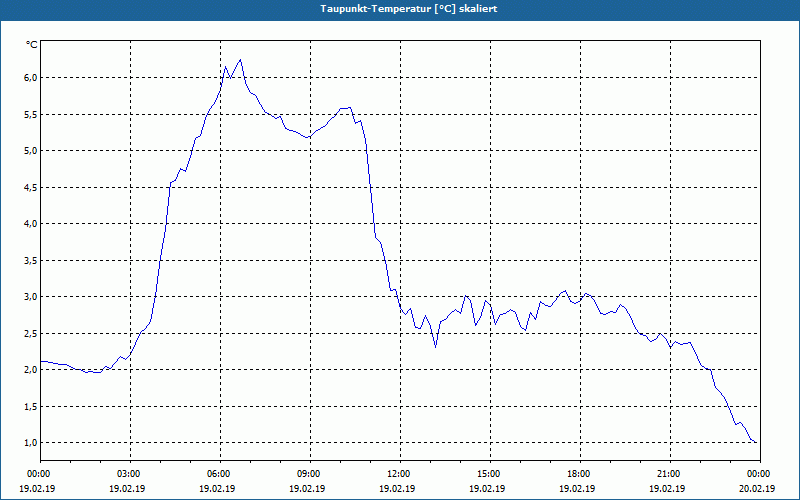Click the x-axis time label '06:00'
Screen dimensions: 800x500
(218, 474)
